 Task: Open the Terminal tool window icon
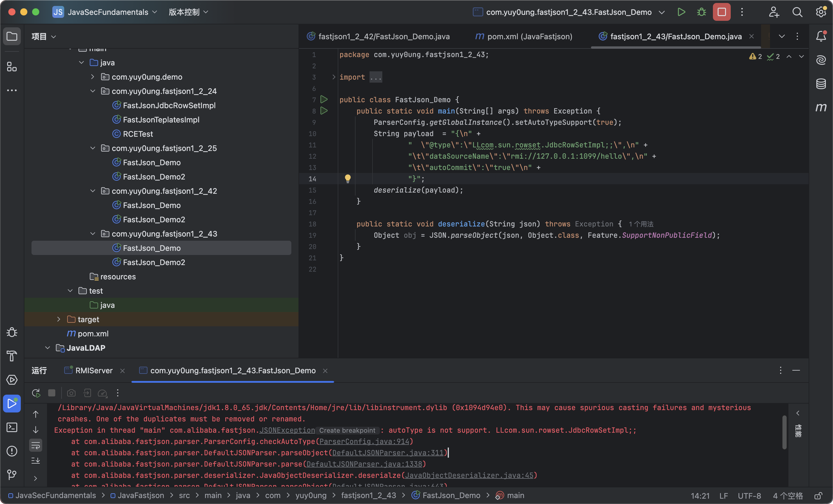[x=12, y=427]
